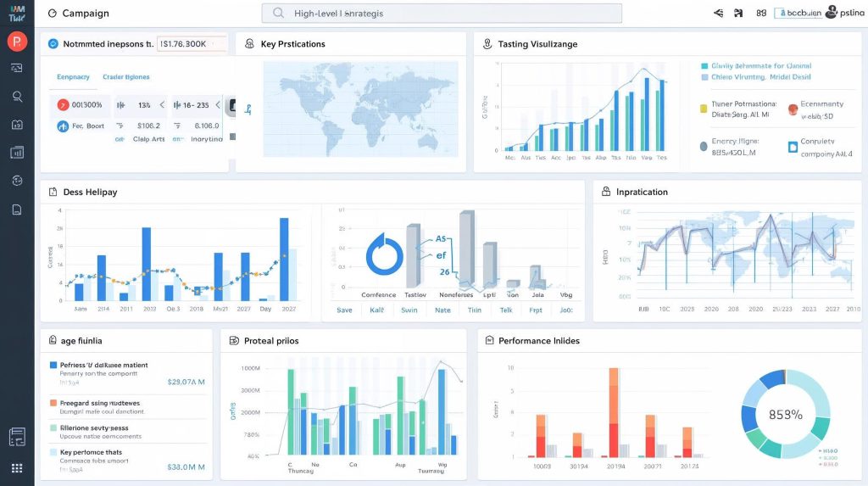Click the High-Level search field

click(x=442, y=14)
